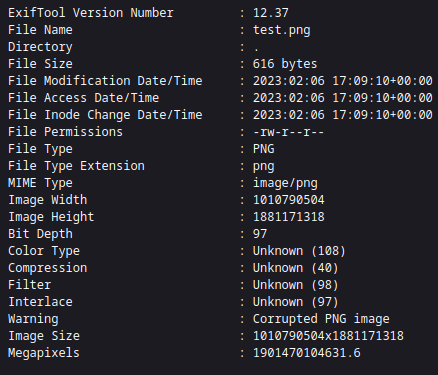Click the Interlace value Unknown (97)
Screen dimensions: 438x375
click(x=295, y=302)
